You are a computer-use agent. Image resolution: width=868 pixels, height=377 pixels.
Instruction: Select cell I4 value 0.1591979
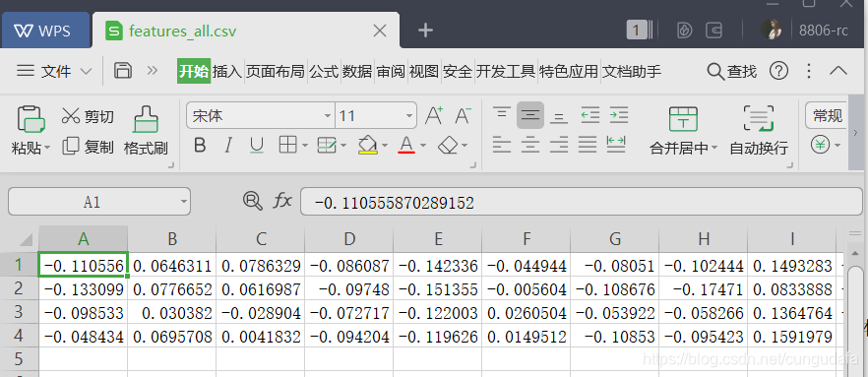pos(792,337)
